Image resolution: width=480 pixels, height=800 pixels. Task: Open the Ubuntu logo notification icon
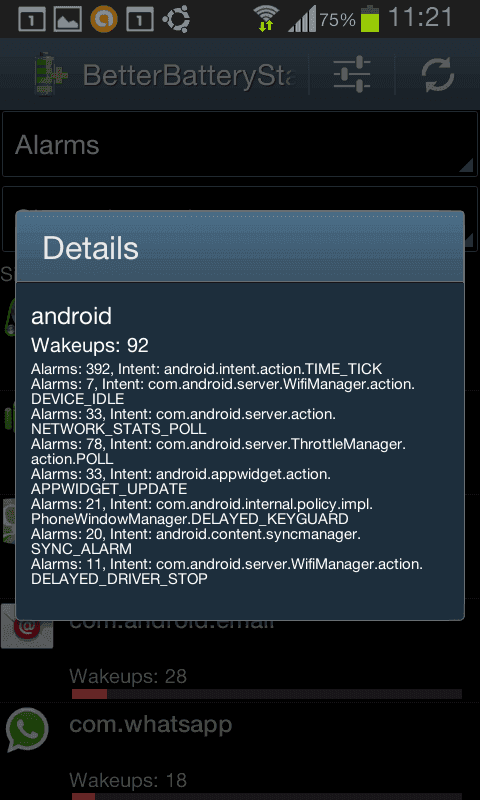pos(175,20)
